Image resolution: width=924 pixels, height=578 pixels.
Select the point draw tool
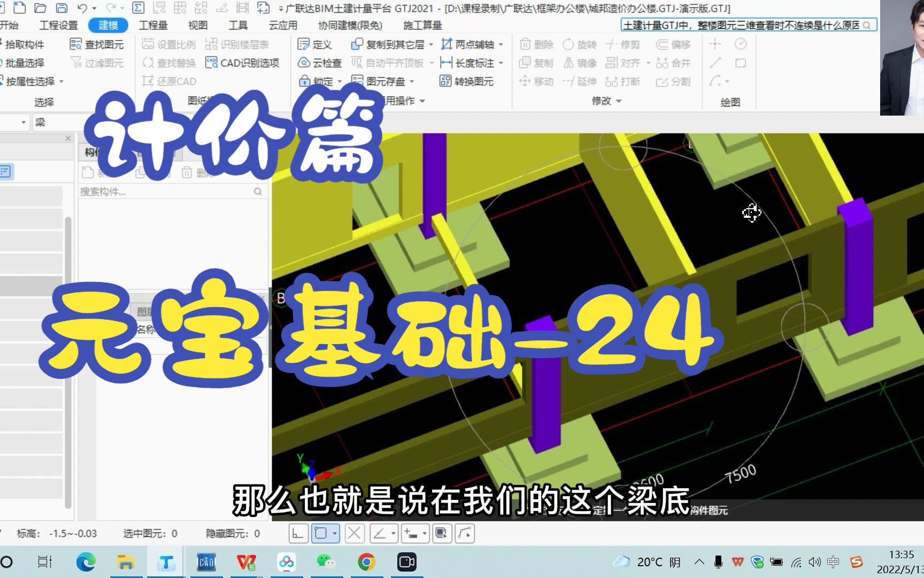tap(715, 44)
